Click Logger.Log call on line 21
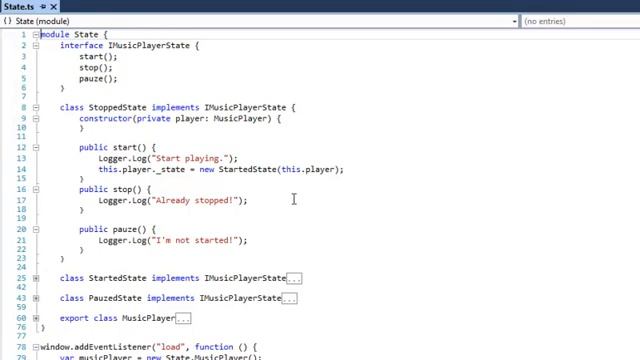This screenshot has height=360, width=640. pyautogui.click(x=122, y=240)
